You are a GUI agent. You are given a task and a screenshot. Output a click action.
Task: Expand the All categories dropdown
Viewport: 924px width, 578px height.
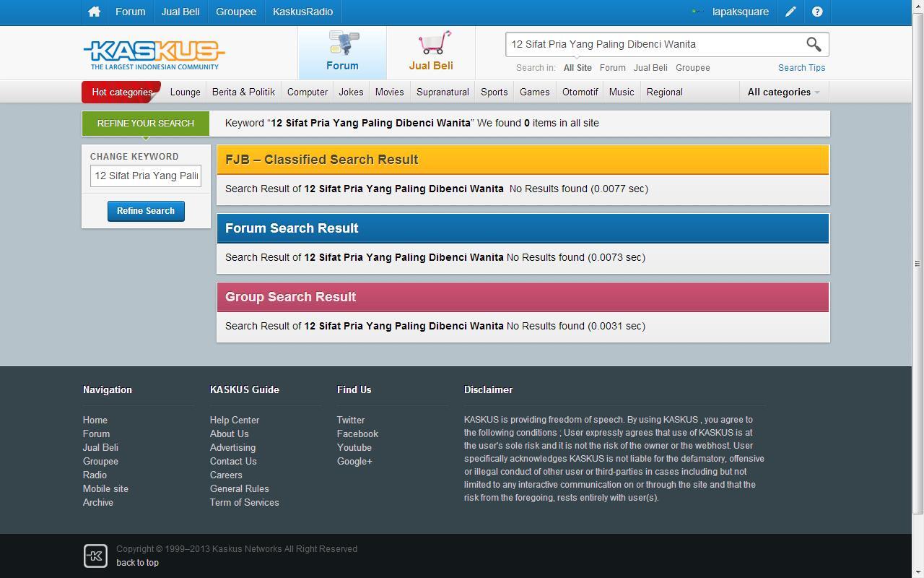pyautogui.click(x=783, y=92)
